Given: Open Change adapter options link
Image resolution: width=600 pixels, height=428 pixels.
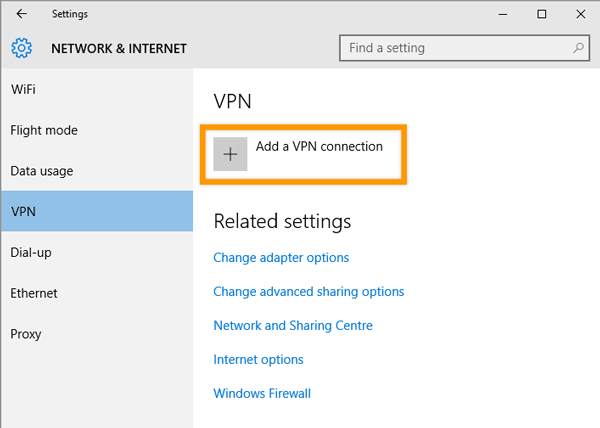Looking at the screenshot, I should coord(281,257).
